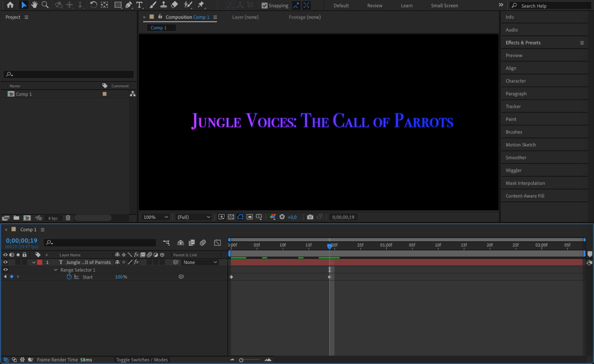Switch to the Review workspace
The width and height of the screenshot is (594, 364).
tap(374, 5)
